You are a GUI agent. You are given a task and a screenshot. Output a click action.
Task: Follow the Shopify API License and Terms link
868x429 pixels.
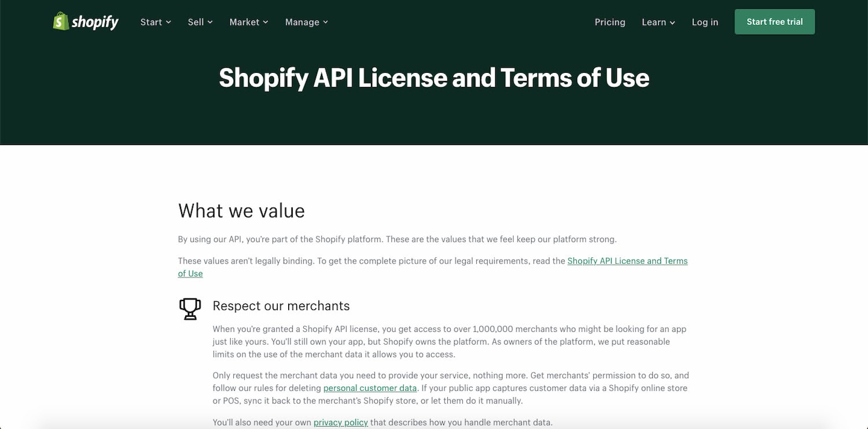pos(627,261)
